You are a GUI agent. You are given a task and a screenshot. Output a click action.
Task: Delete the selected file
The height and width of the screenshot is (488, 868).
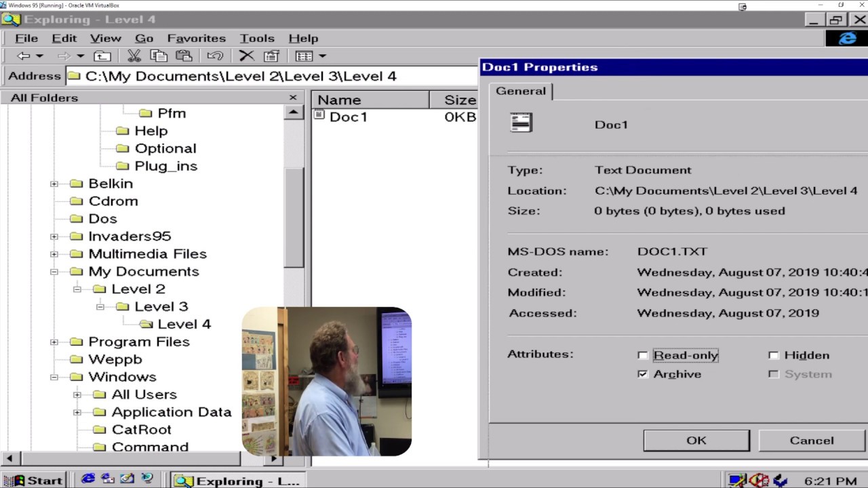246,56
